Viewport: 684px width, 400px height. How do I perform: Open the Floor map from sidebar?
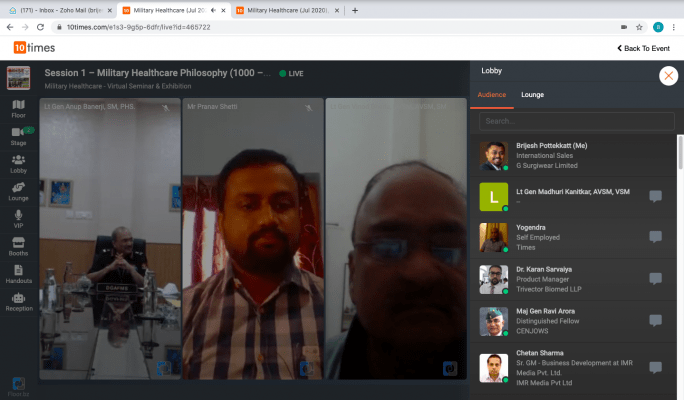18,109
